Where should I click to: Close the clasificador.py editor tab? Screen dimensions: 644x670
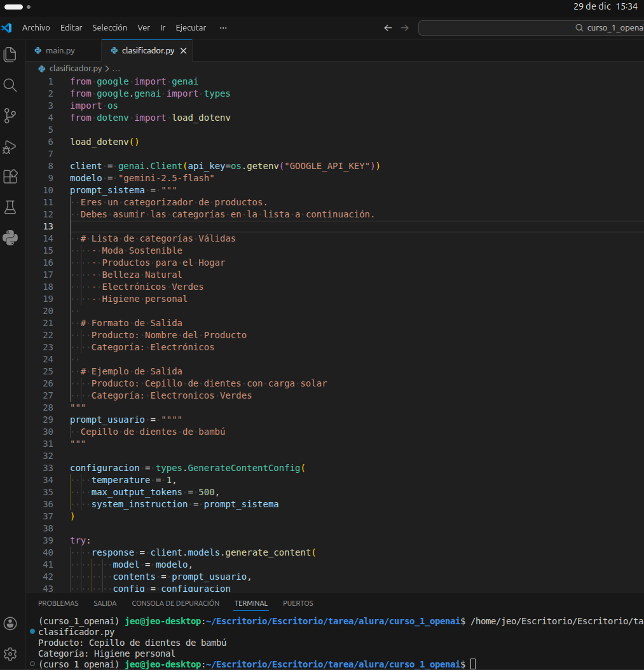pos(183,51)
